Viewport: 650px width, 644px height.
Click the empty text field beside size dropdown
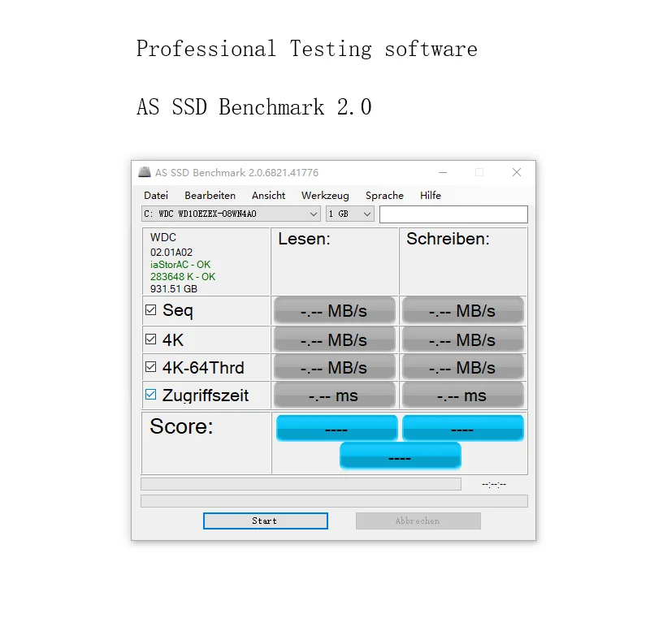(x=453, y=214)
